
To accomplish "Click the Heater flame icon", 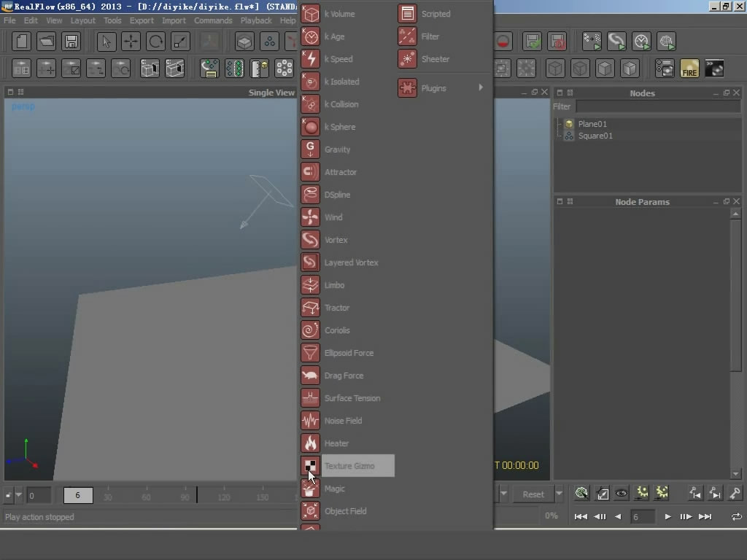I will tap(310, 443).
